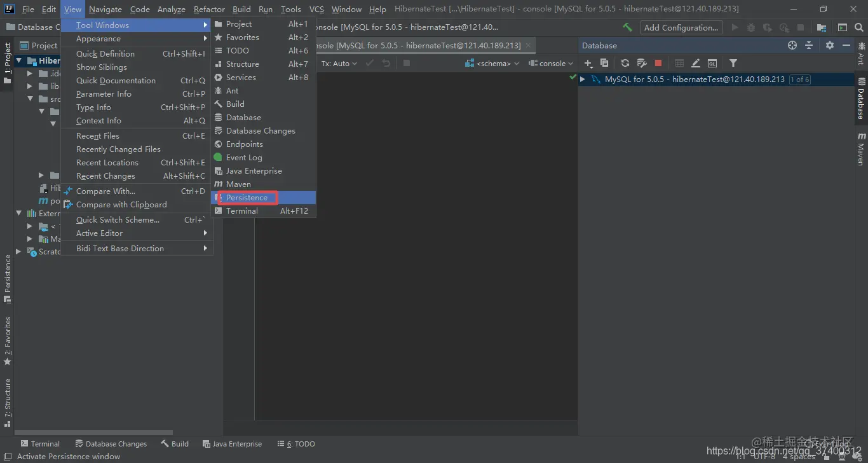Open Database panel settings gear
Screen dimensions: 868x463
coord(830,45)
